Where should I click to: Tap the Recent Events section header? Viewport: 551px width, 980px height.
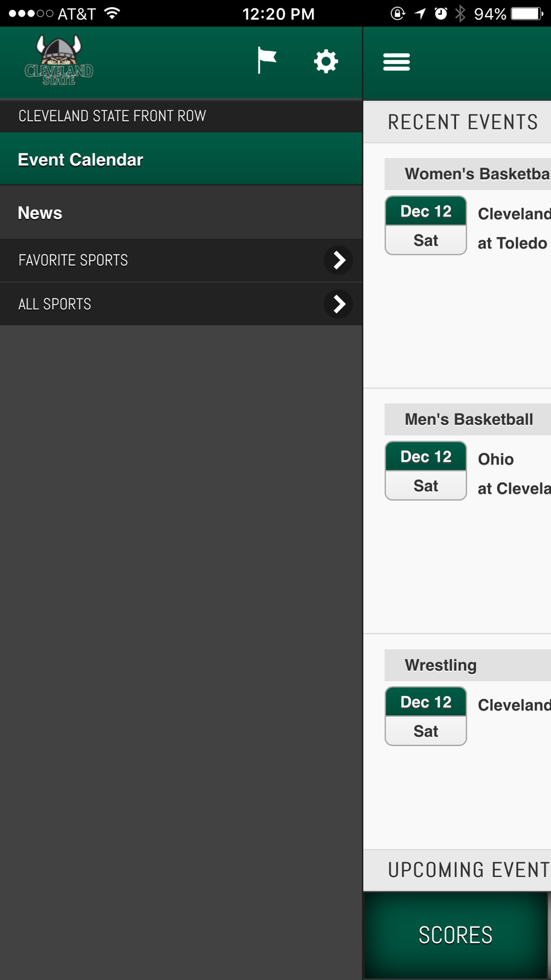coord(463,122)
